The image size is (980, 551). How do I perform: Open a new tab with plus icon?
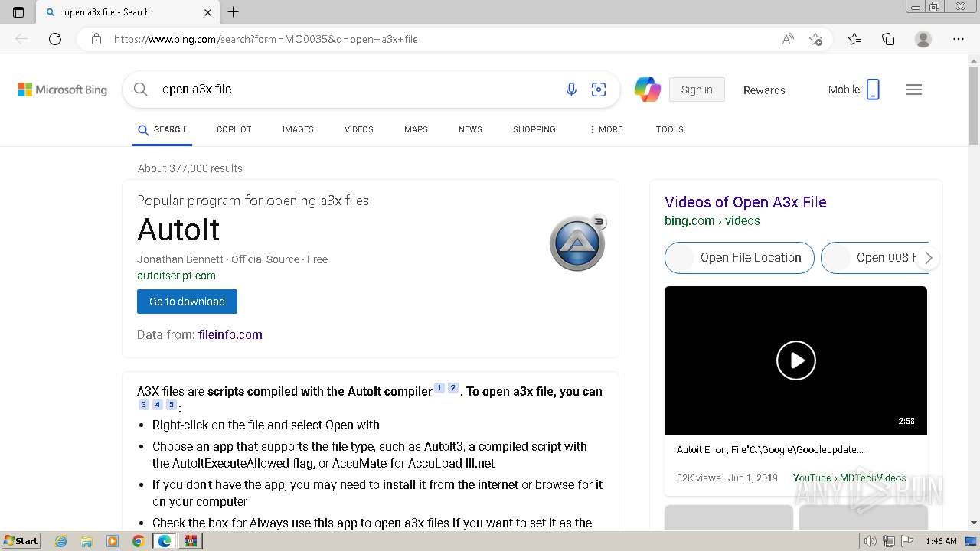234,12
